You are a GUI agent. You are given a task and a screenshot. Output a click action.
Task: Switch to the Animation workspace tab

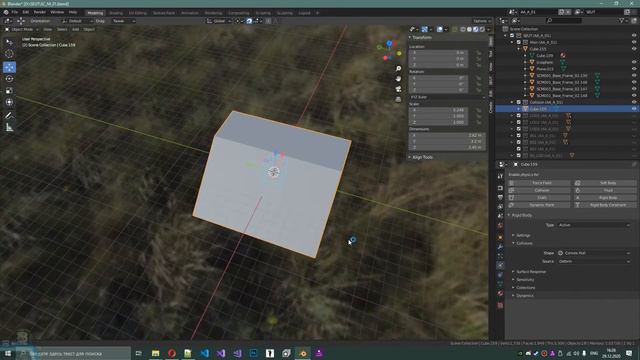point(190,13)
